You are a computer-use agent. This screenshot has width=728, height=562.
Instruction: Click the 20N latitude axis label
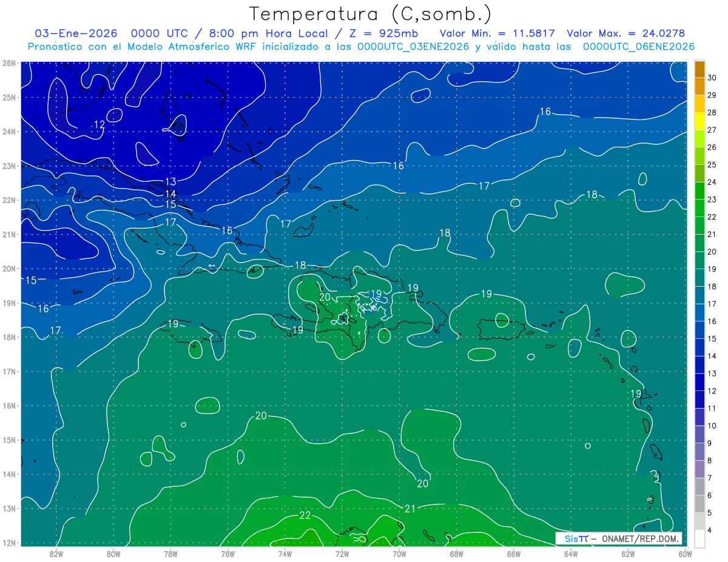[9, 269]
